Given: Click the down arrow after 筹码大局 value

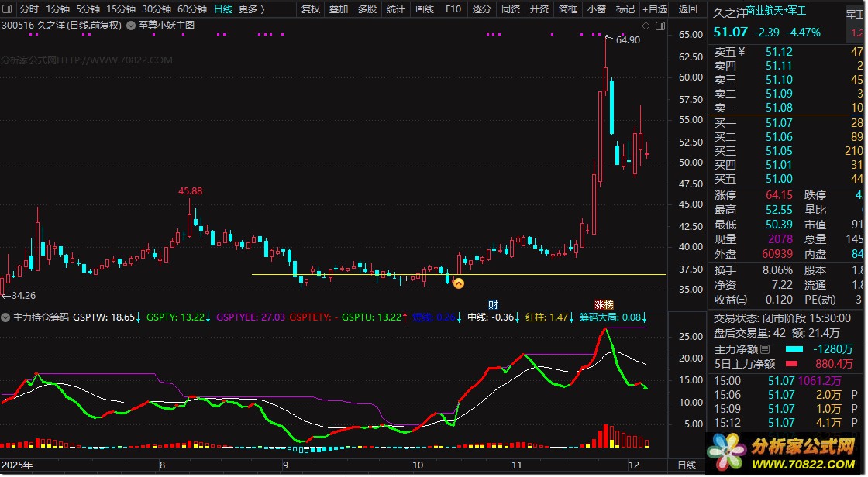Looking at the screenshot, I should point(644,317).
